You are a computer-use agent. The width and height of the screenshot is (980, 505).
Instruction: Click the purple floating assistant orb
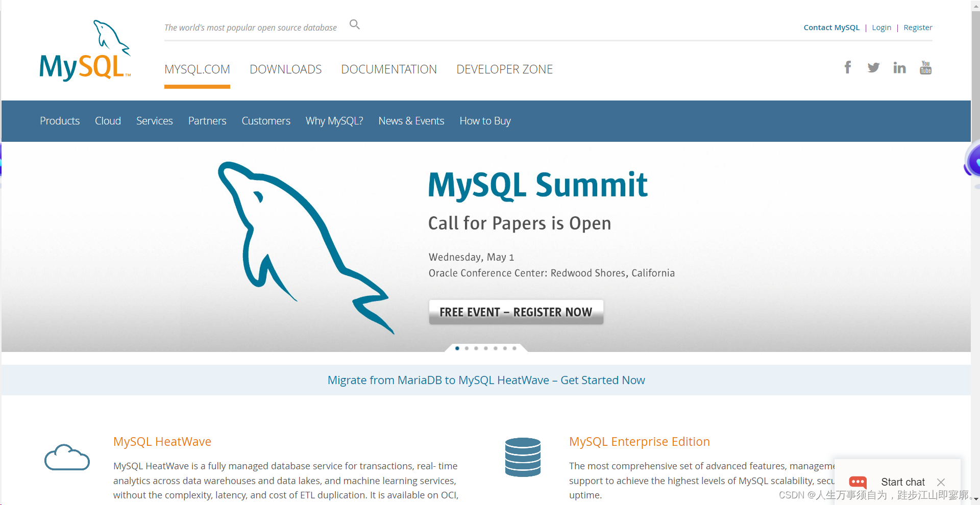tap(972, 161)
